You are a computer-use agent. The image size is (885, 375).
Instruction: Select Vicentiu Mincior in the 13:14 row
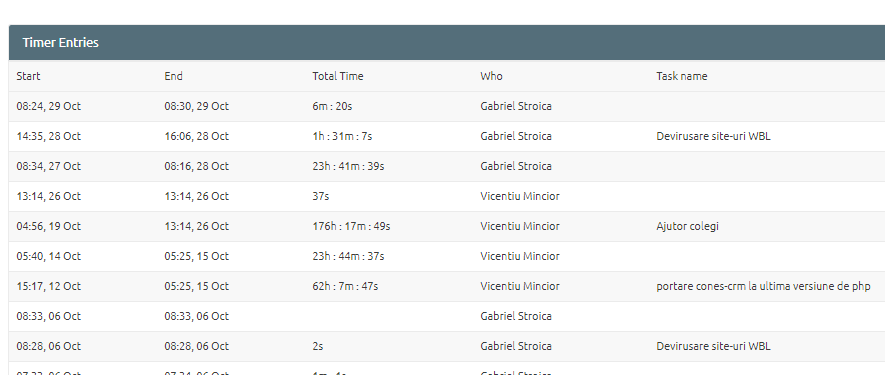click(x=520, y=196)
